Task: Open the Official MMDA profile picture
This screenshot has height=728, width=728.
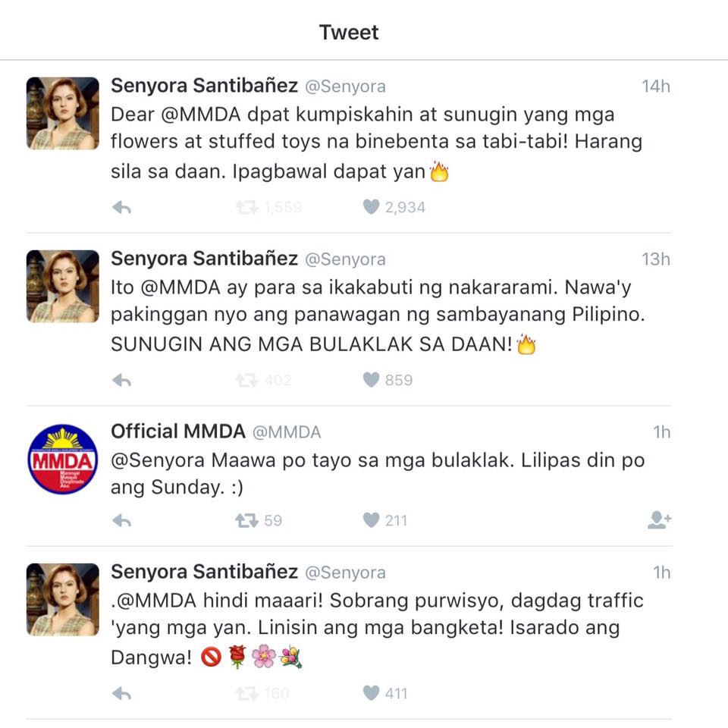Action: (63, 460)
